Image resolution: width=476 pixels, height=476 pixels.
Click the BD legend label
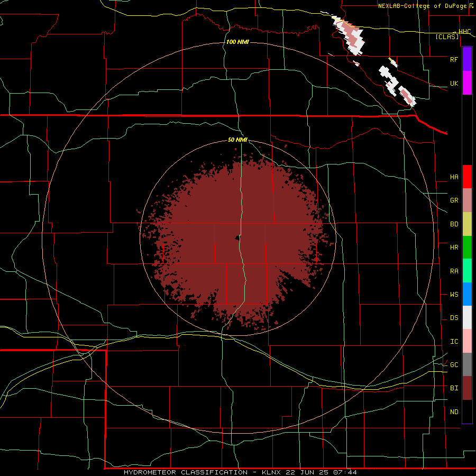[x=454, y=224]
